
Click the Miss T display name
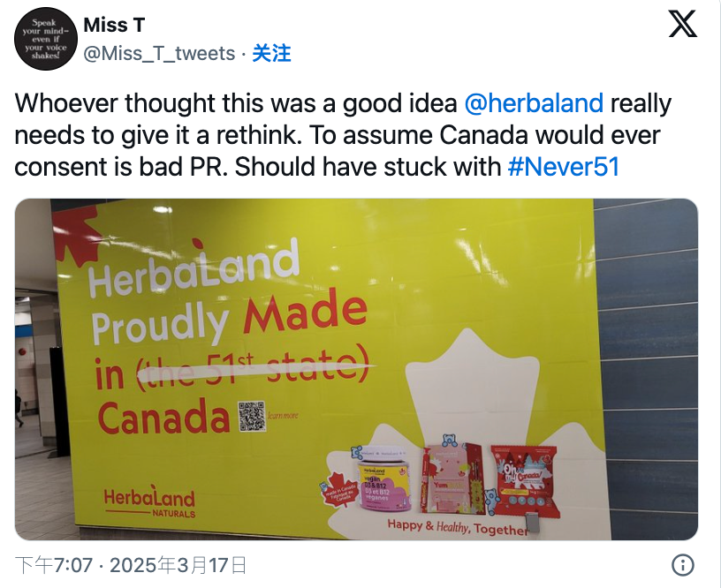pyautogui.click(x=114, y=25)
